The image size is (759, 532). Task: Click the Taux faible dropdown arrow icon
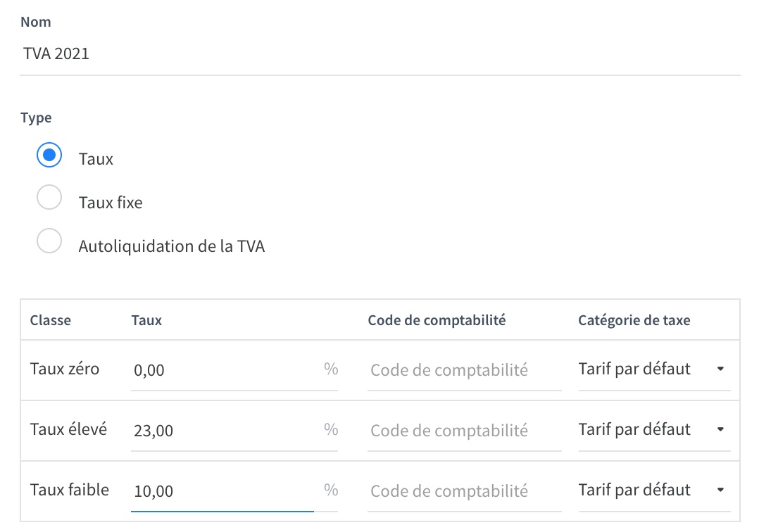[x=720, y=490]
